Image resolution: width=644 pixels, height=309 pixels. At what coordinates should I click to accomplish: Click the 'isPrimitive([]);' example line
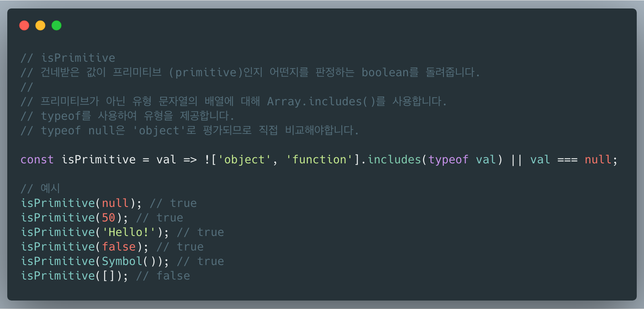[x=74, y=276]
